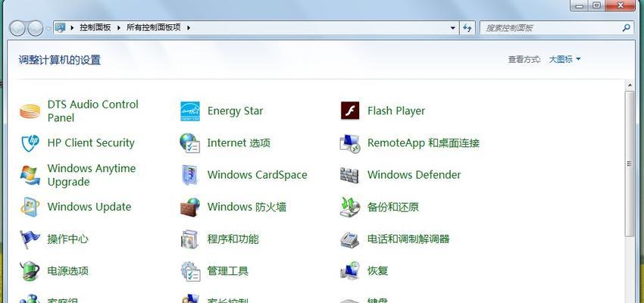The height and width of the screenshot is (303, 644).
Task: Expand the arrow before 控制面板 breadcrumb
Action: point(72,28)
